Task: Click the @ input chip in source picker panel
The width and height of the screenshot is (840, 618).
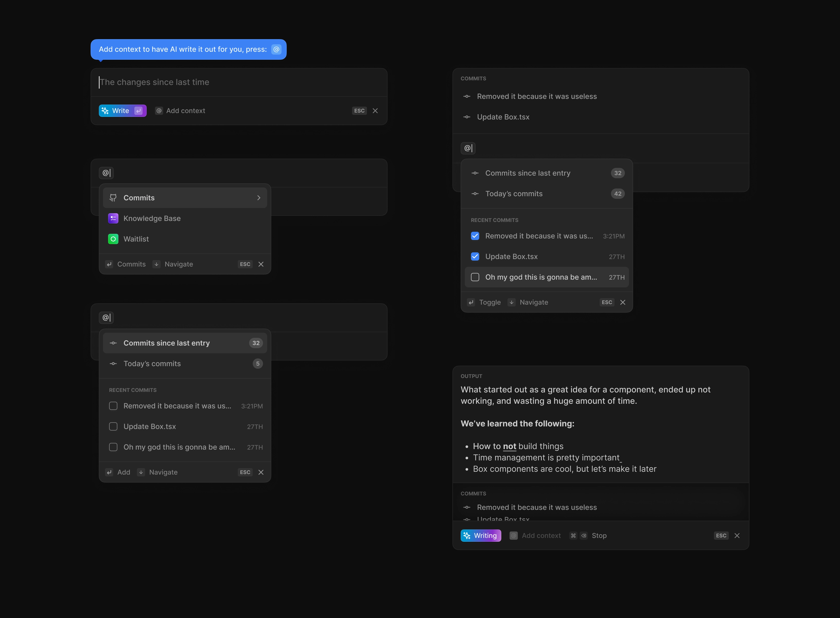Action: tap(106, 173)
